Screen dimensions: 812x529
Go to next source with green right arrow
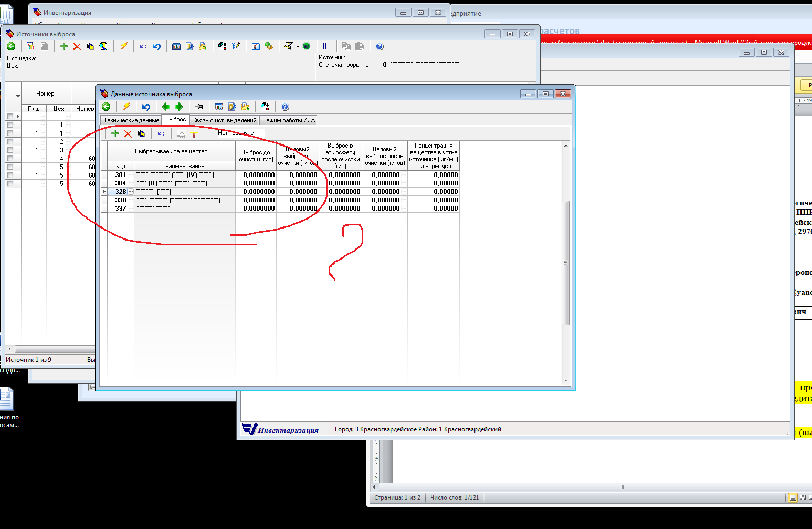point(179,107)
